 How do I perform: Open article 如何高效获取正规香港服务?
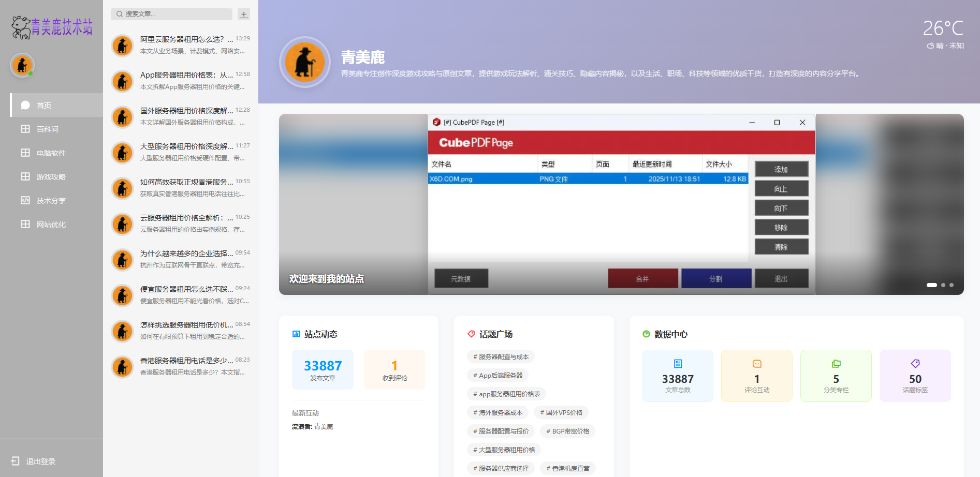pos(180,188)
